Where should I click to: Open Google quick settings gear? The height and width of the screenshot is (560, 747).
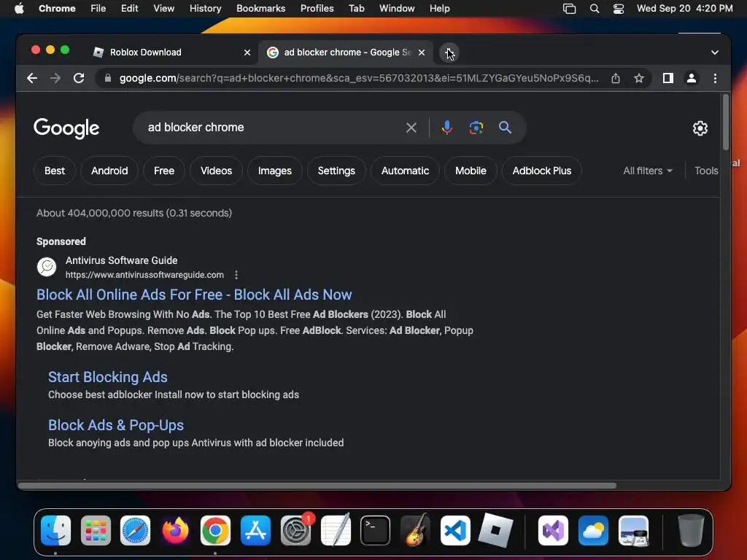(x=700, y=128)
